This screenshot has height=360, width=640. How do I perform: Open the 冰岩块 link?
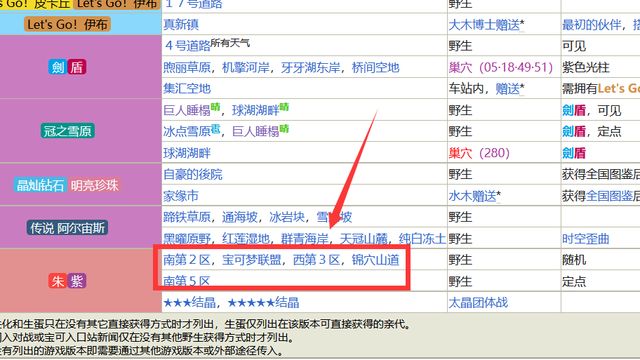click(x=287, y=217)
